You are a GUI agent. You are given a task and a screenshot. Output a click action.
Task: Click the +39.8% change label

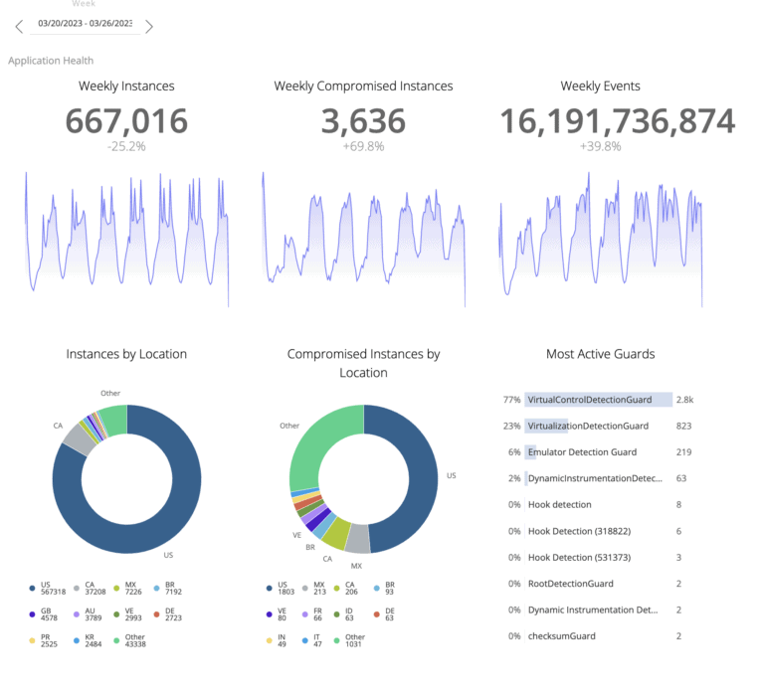600,146
